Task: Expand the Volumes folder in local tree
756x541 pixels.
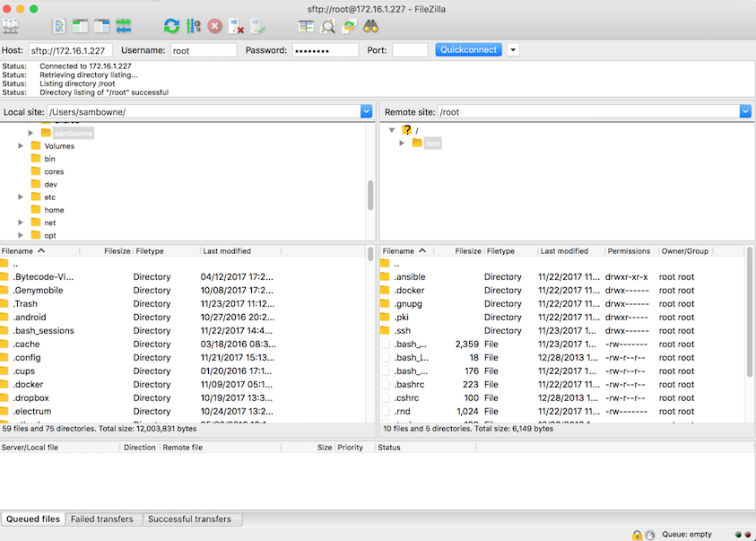Action: coord(21,145)
